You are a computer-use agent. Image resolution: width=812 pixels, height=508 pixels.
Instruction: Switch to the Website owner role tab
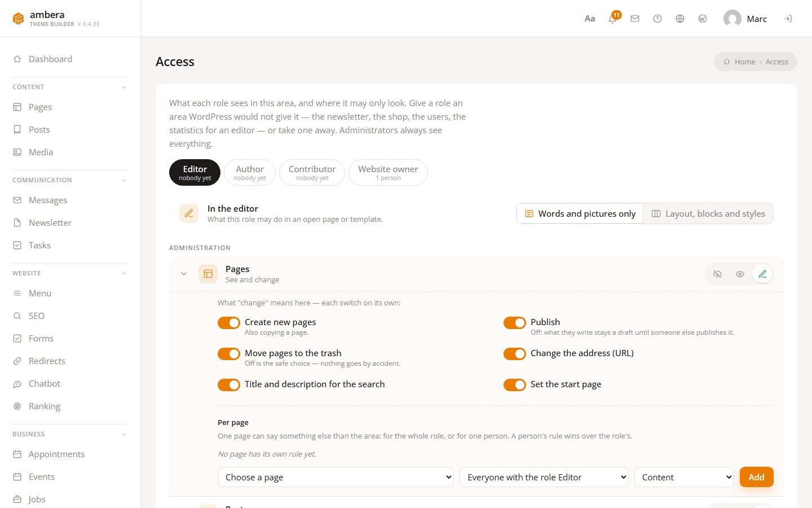coord(388,172)
